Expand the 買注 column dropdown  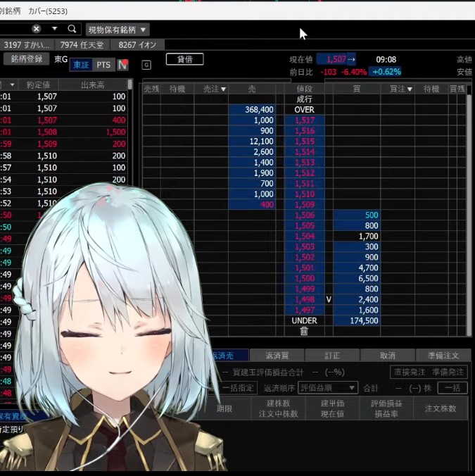coord(410,89)
